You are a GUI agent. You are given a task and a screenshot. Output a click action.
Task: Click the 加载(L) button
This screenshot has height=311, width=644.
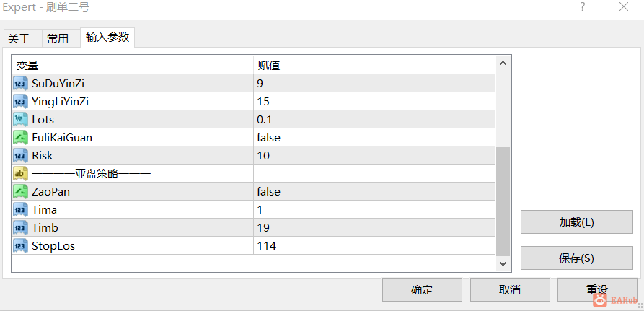tap(577, 222)
